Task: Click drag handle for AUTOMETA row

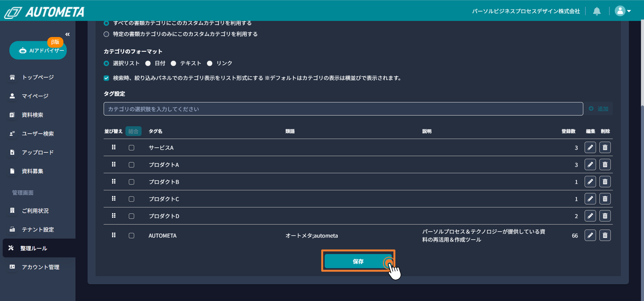Action: point(114,235)
